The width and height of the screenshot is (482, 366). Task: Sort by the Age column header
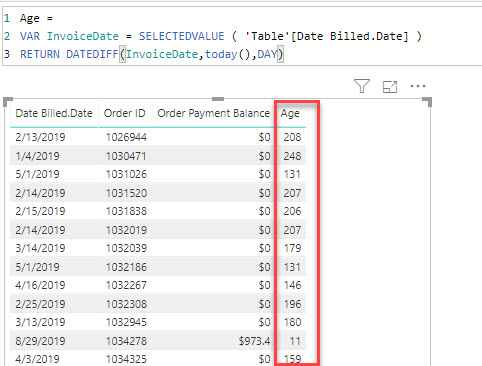tap(290, 114)
